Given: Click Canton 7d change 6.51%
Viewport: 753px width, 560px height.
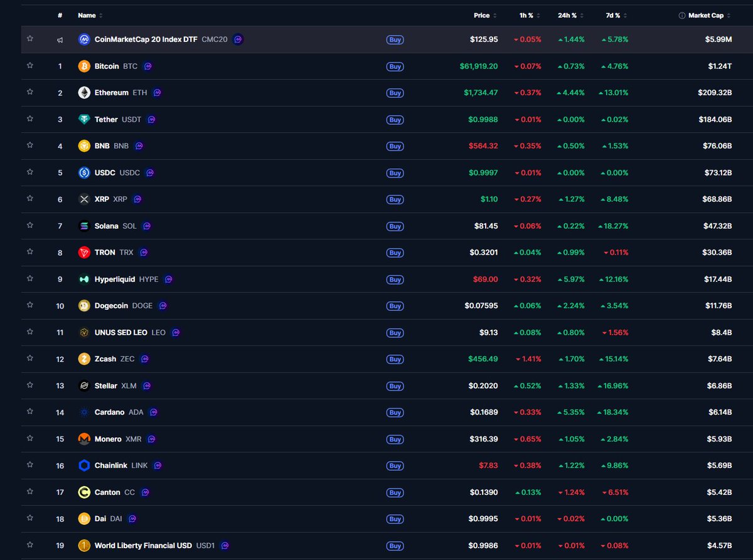Looking at the screenshot, I should pos(616,492).
